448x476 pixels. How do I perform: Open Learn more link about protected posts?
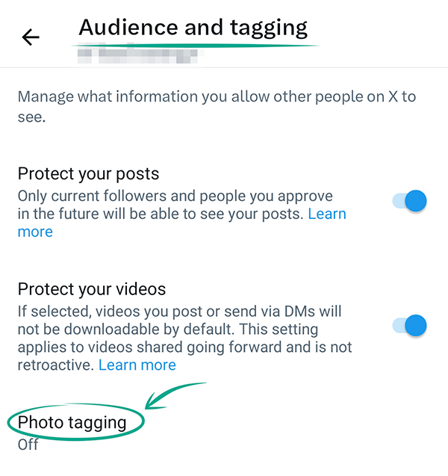(x=327, y=214)
